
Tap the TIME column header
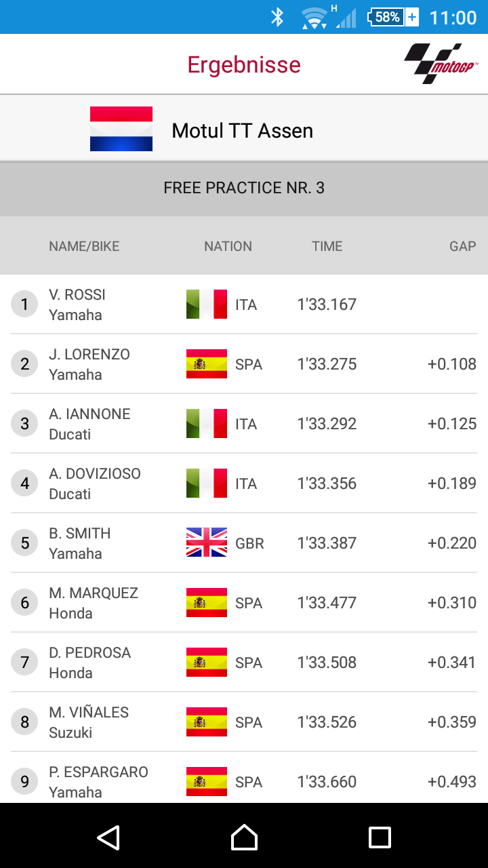coord(327,246)
